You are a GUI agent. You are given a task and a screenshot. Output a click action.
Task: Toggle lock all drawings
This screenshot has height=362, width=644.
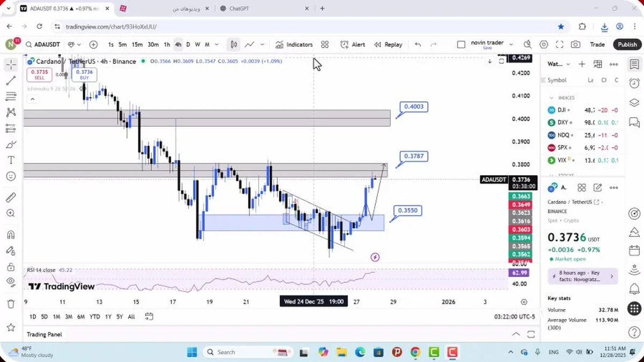[11, 267]
